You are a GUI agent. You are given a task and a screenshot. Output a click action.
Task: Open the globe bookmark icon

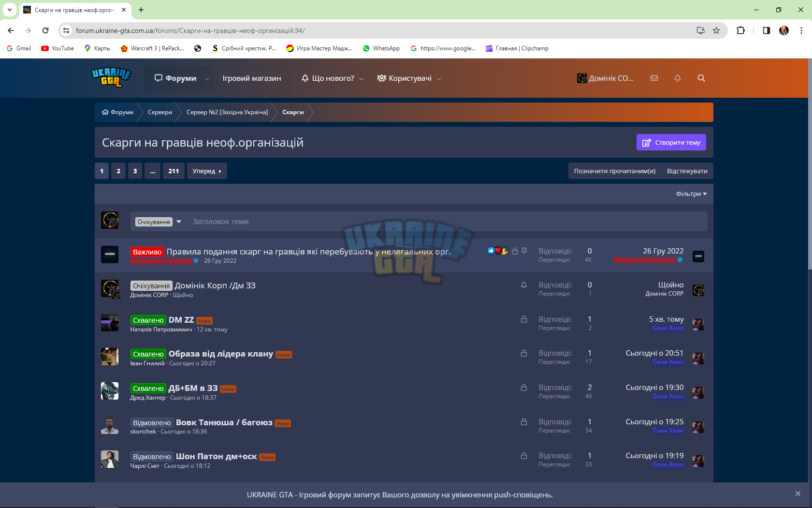tap(198, 48)
